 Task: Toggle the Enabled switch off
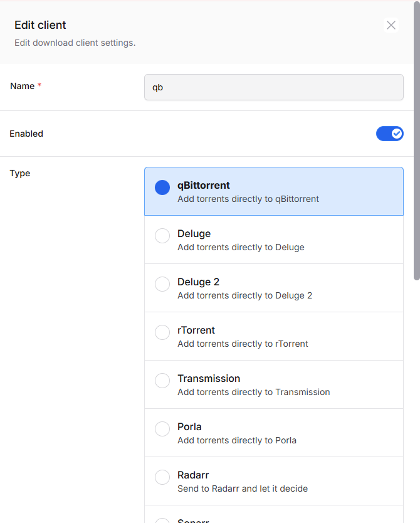coord(390,134)
